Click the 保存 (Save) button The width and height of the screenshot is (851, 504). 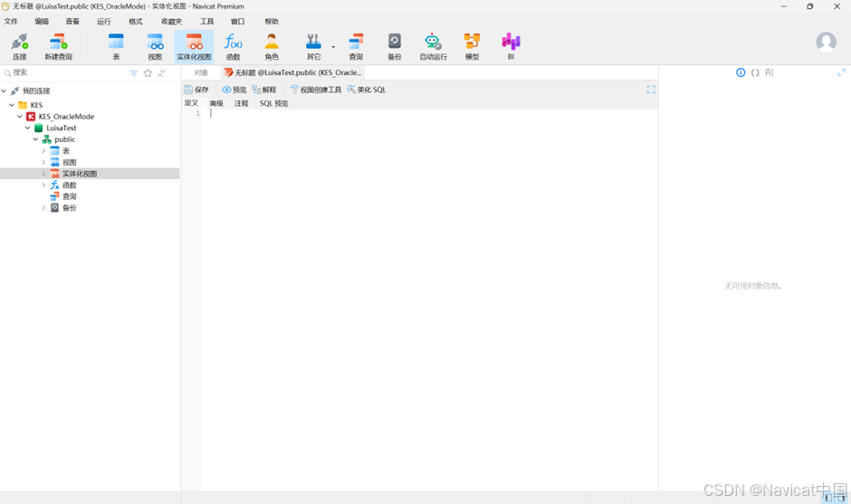[x=196, y=90]
